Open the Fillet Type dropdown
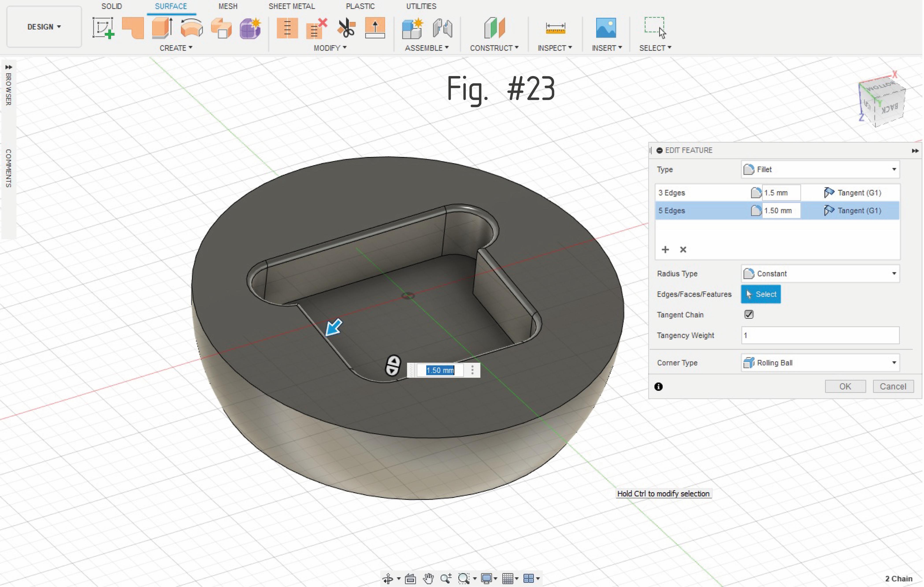 pos(820,169)
